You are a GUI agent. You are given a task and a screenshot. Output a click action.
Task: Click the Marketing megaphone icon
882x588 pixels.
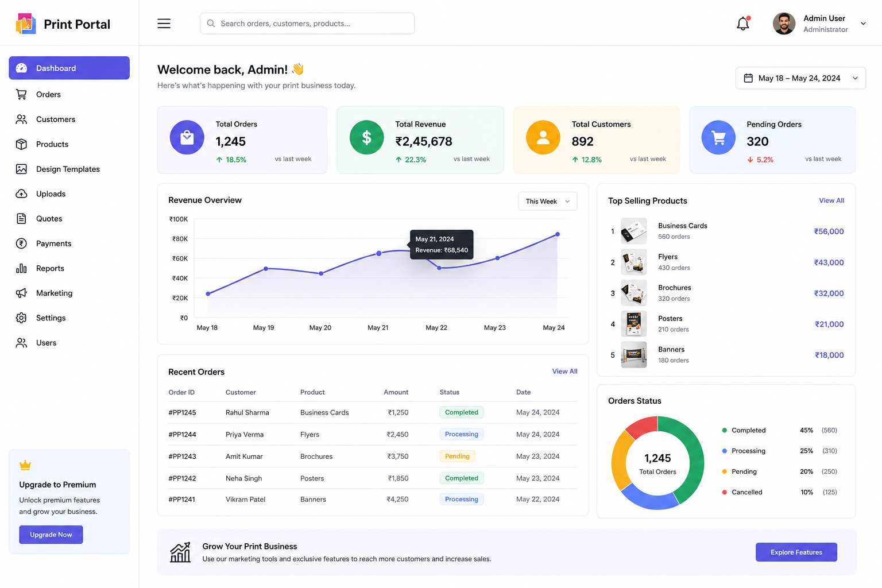tap(21, 293)
